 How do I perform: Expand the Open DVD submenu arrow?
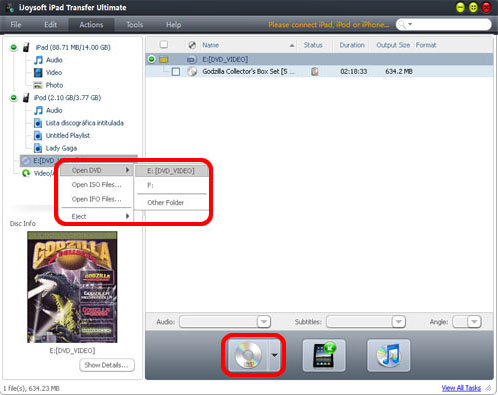point(127,170)
